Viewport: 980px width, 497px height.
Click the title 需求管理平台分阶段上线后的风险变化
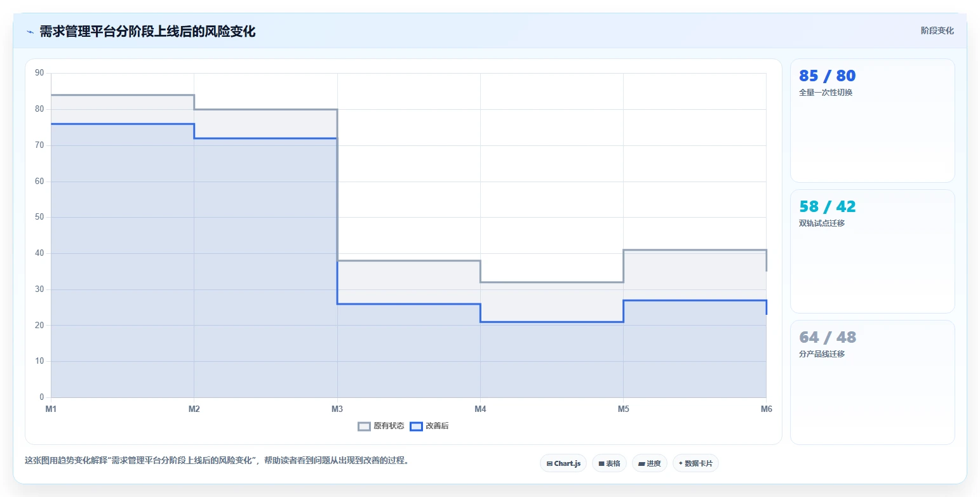(x=147, y=32)
